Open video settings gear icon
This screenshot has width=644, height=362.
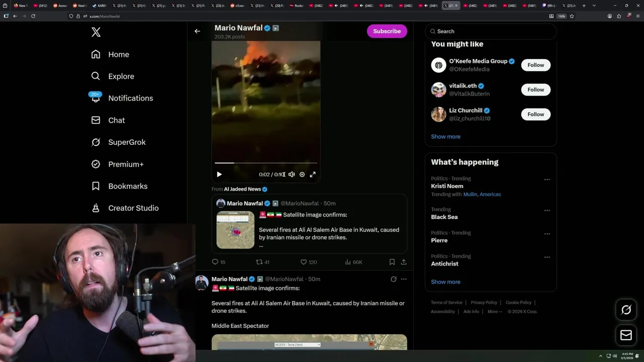click(302, 174)
